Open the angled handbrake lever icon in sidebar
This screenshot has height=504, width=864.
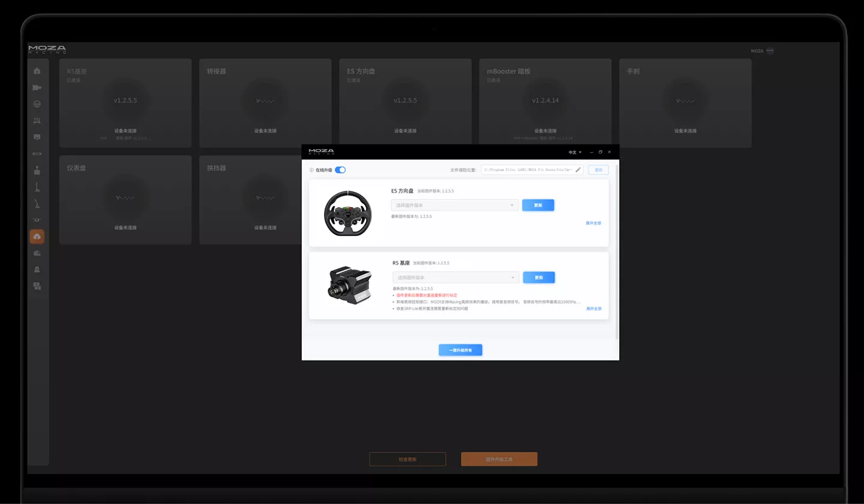click(37, 203)
